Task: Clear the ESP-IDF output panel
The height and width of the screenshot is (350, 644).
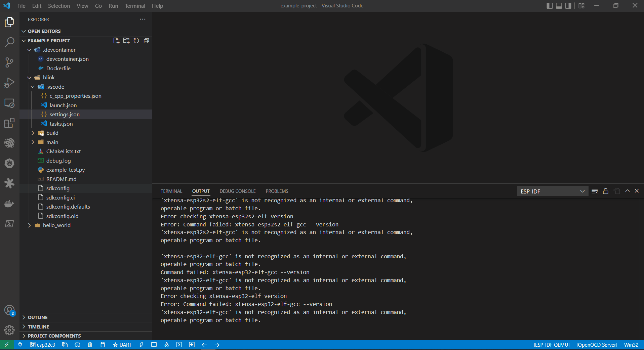Action: (594, 191)
